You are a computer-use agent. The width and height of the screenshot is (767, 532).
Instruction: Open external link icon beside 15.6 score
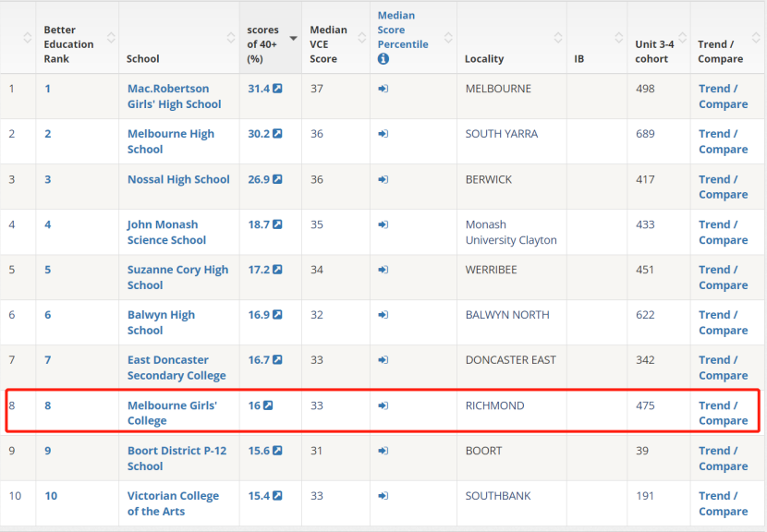coord(277,451)
